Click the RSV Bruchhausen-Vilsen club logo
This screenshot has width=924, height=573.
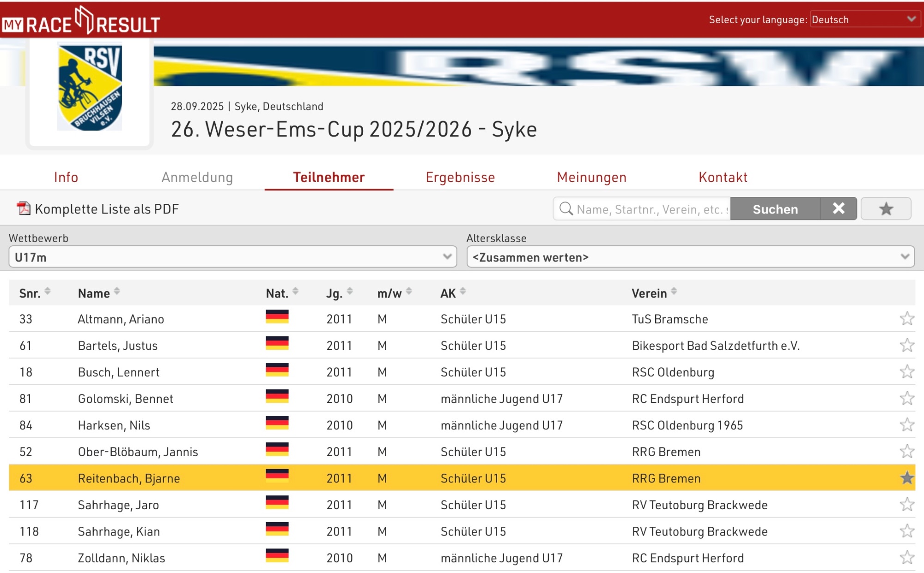90,87
